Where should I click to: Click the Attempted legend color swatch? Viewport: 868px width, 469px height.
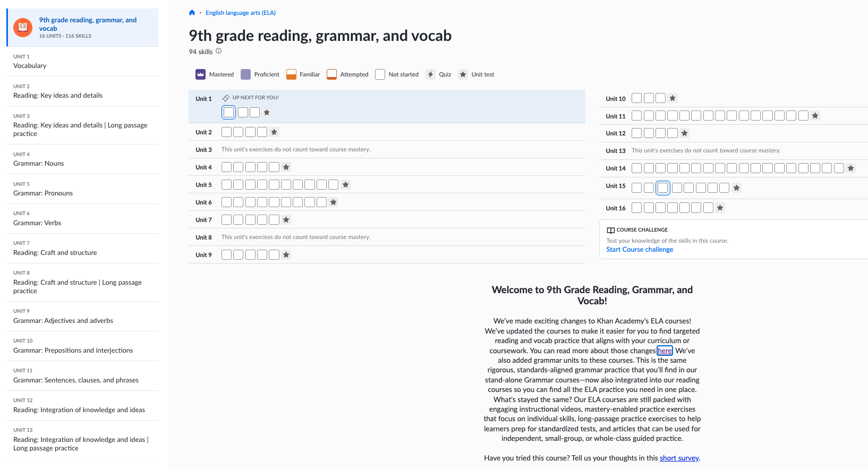click(x=331, y=74)
